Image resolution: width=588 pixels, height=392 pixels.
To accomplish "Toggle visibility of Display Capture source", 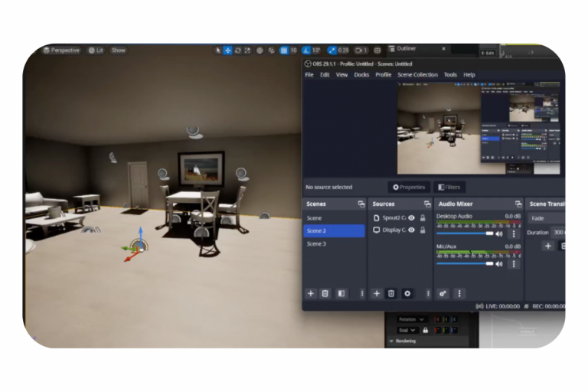I will (412, 230).
